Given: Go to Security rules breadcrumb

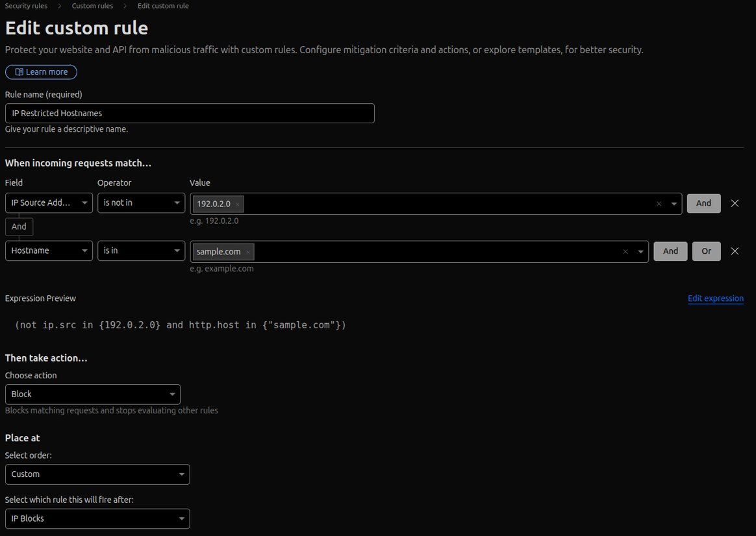Looking at the screenshot, I should pyautogui.click(x=26, y=6).
